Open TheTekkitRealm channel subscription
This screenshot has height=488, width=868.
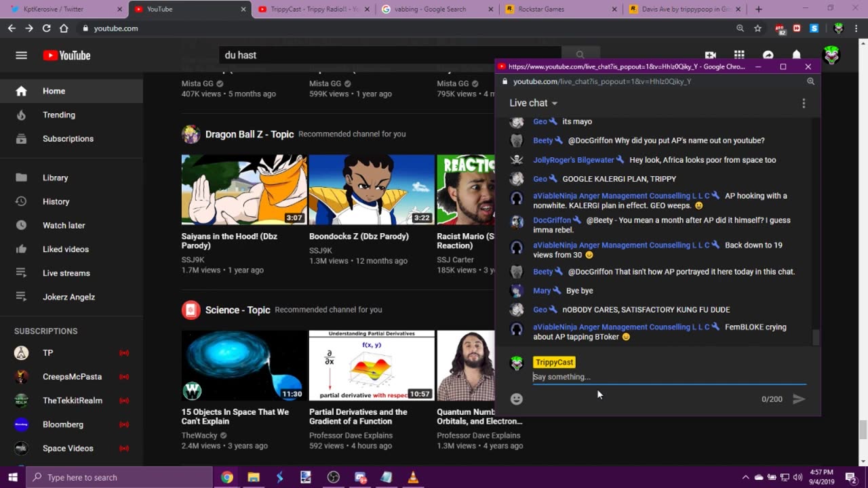coord(71,400)
